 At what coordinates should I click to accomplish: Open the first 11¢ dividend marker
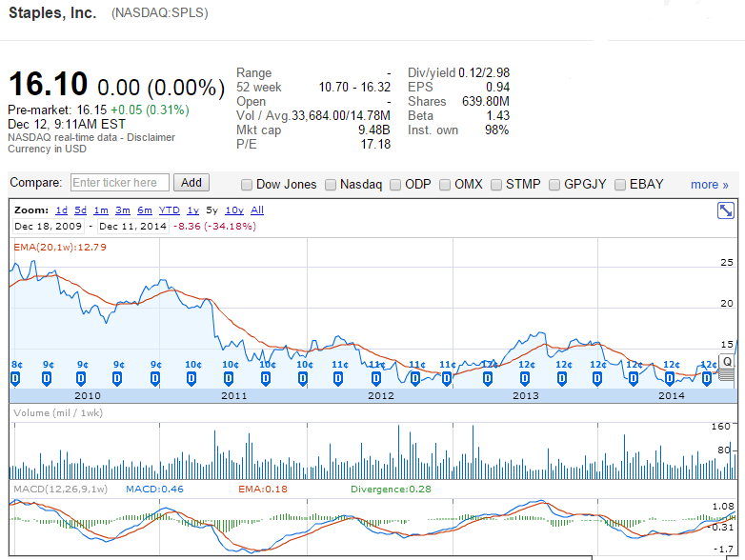(338, 378)
